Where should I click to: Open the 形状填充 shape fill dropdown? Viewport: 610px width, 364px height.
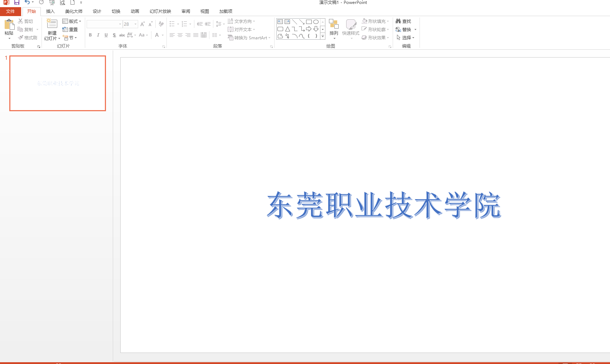pyautogui.click(x=375, y=21)
